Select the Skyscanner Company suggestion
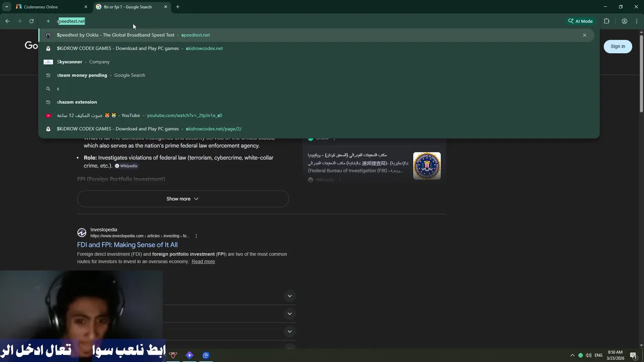644x362 pixels. tap(316, 62)
